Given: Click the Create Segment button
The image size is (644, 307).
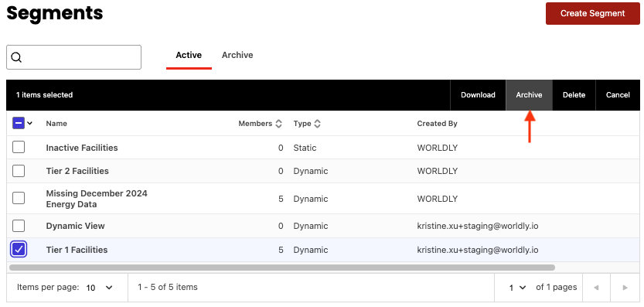Looking at the screenshot, I should click(593, 13).
